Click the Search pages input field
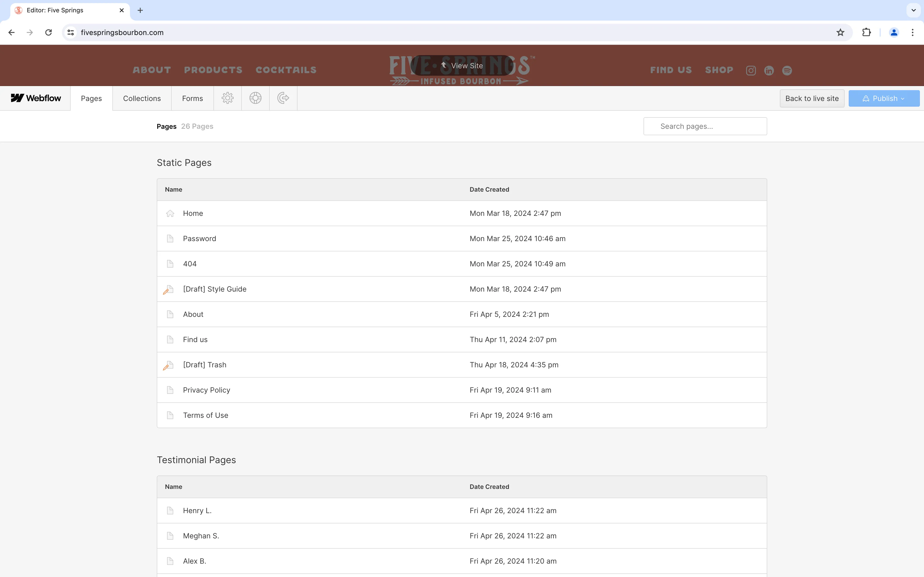Viewport: 924px width, 577px height. click(704, 126)
